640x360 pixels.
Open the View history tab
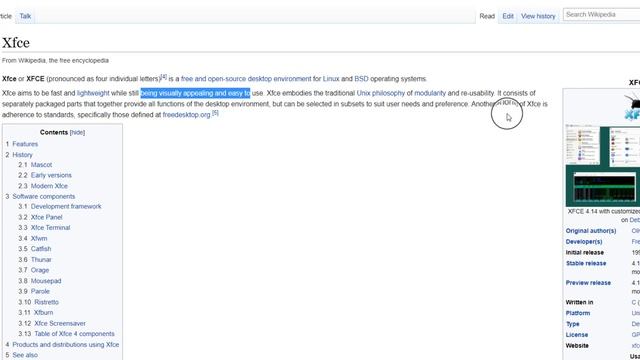click(x=538, y=16)
